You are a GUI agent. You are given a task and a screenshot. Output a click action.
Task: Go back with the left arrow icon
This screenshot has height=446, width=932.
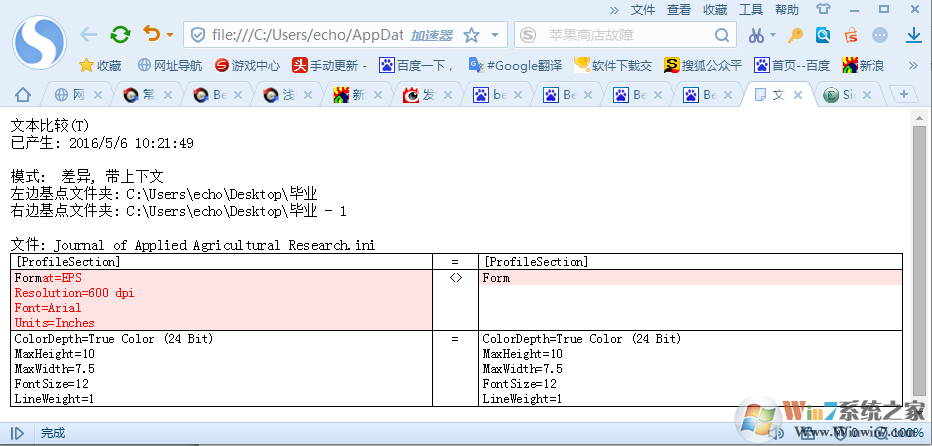(x=89, y=35)
